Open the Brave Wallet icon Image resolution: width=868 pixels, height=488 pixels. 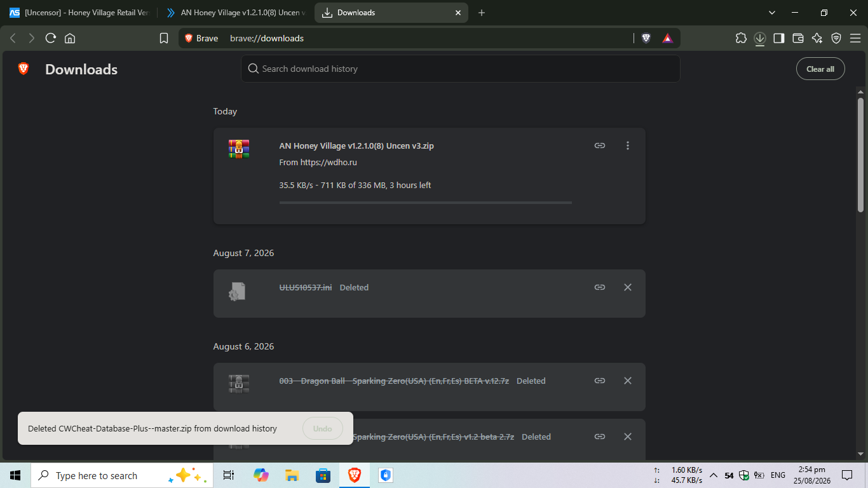click(x=798, y=38)
